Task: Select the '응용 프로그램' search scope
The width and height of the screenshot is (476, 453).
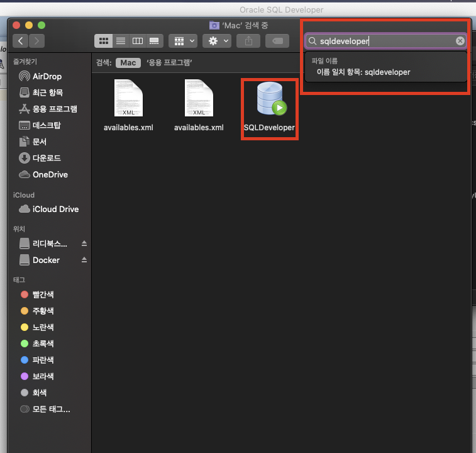Action: pos(169,62)
